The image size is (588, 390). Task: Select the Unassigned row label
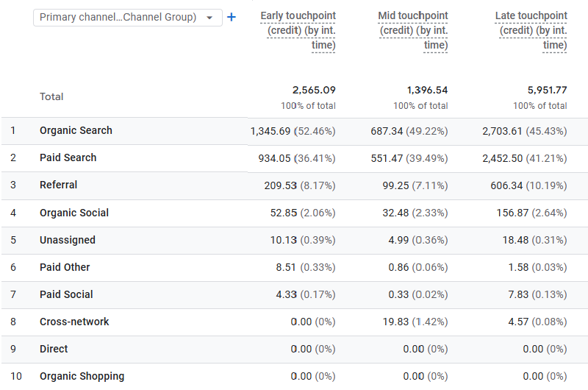[68, 240]
